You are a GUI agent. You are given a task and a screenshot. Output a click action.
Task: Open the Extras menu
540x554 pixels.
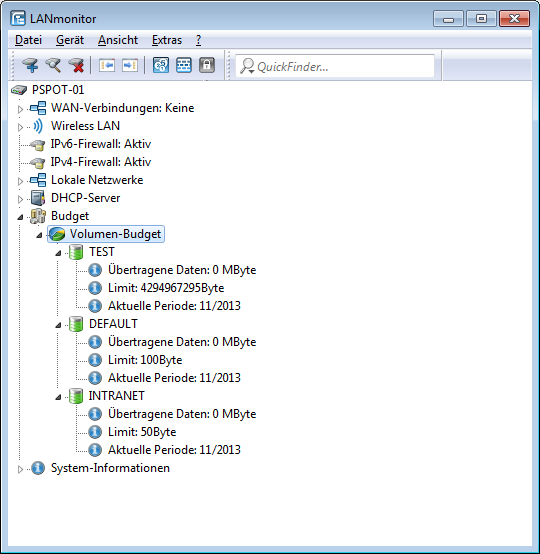pyautogui.click(x=167, y=40)
